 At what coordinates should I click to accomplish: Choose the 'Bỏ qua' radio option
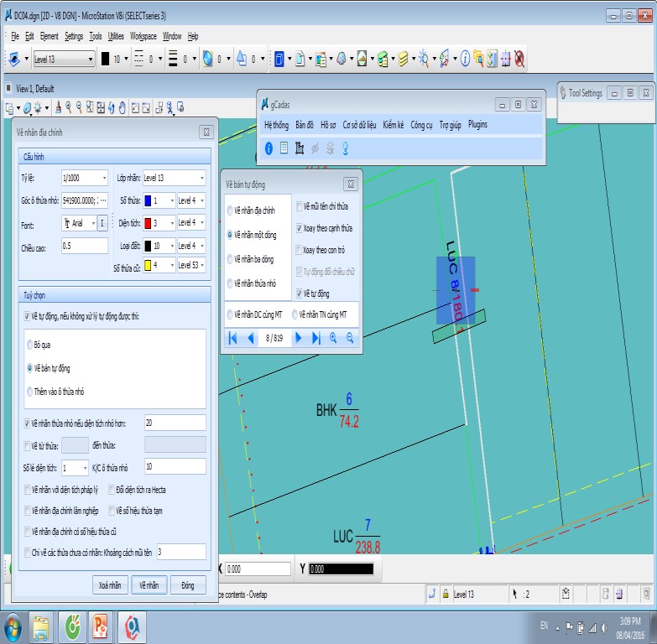[31, 345]
